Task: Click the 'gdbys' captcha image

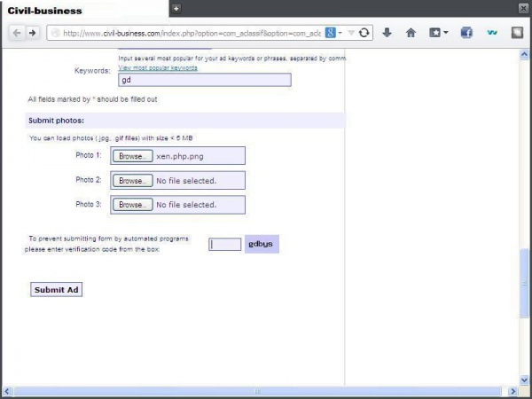Action: coord(262,244)
